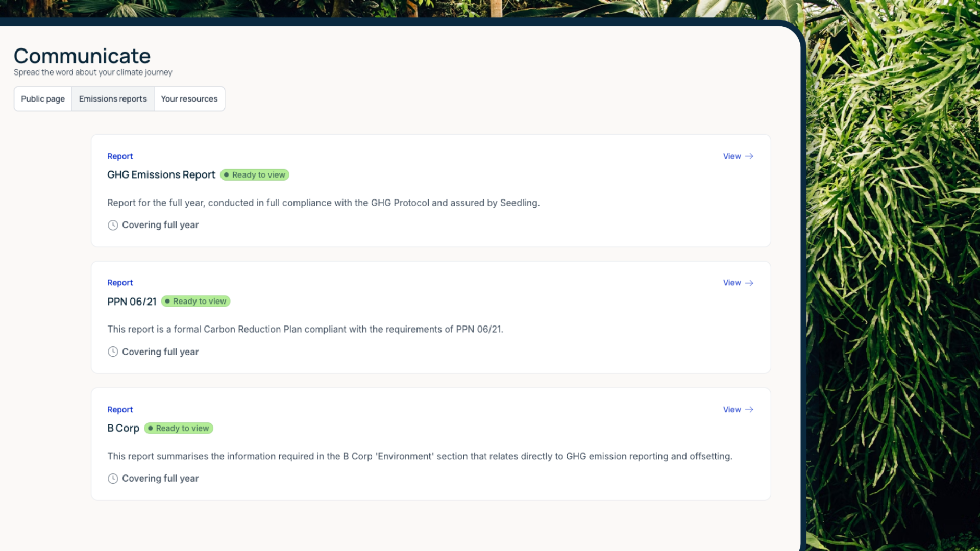Click the PPN 06/21 report title
Image resolution: width=980 pixels, height=551 pixels.
click(x=132, y=302)
